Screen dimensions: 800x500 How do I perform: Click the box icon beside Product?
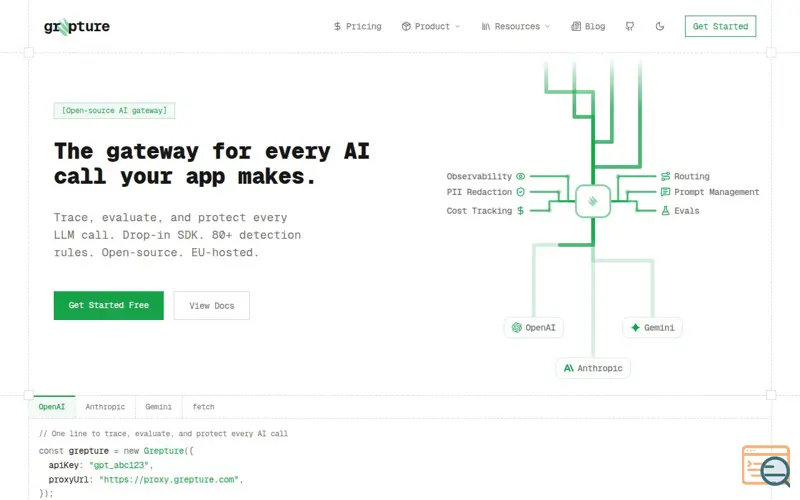pos(406,27)
